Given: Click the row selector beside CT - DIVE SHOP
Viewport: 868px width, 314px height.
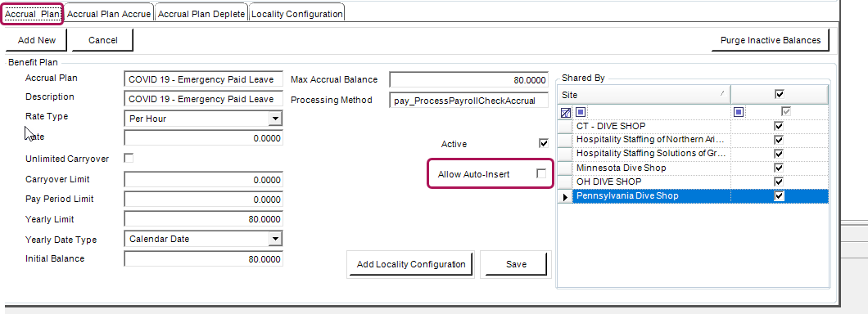Looking at the screenshot, I should pyautogui.click(x=565, y=126).
